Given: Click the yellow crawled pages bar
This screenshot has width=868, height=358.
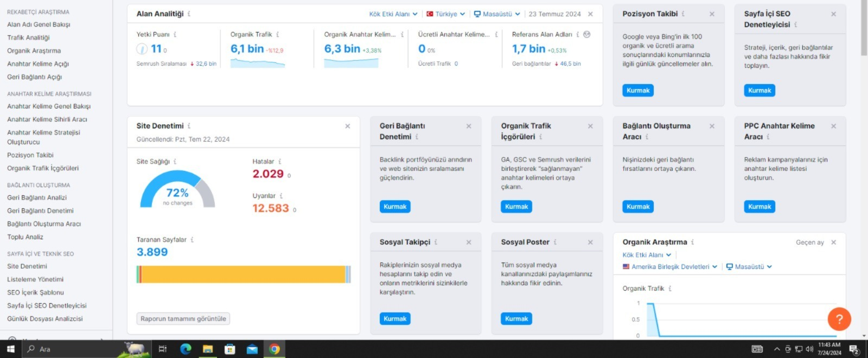Looking at the screenshot, I should pos(243,274).
